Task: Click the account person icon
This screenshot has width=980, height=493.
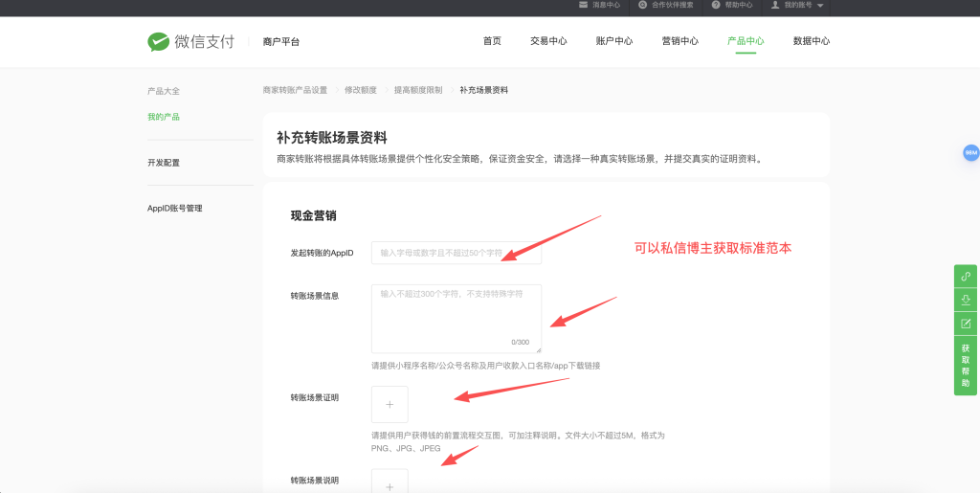Action: click(775, 5)
